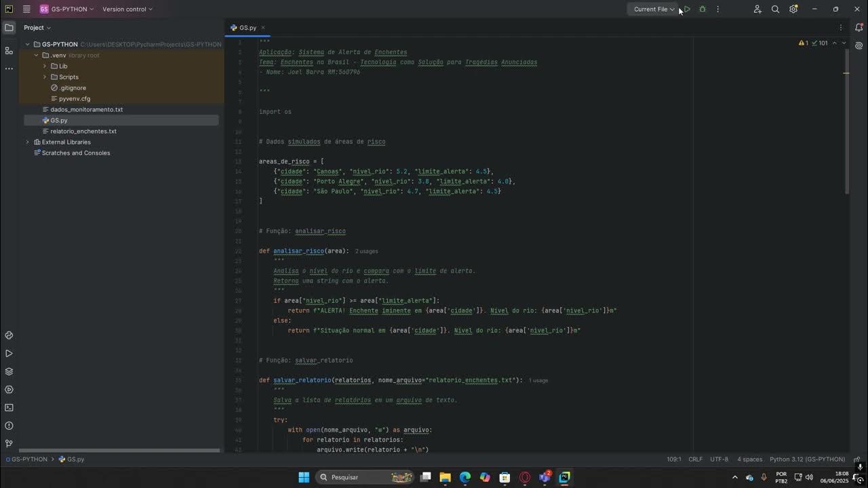Click the editor vertical scrollbar thumb

pos(846,123)
